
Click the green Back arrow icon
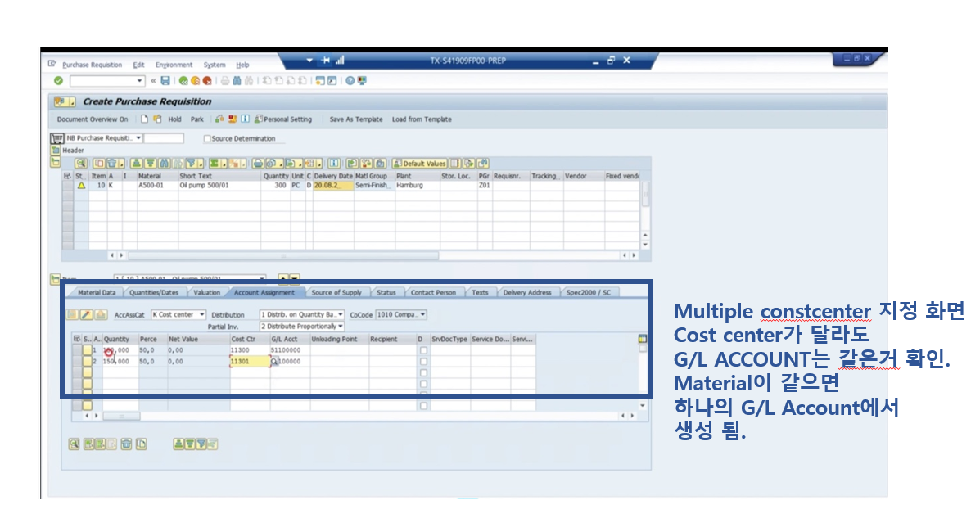(x=183, y=80)
